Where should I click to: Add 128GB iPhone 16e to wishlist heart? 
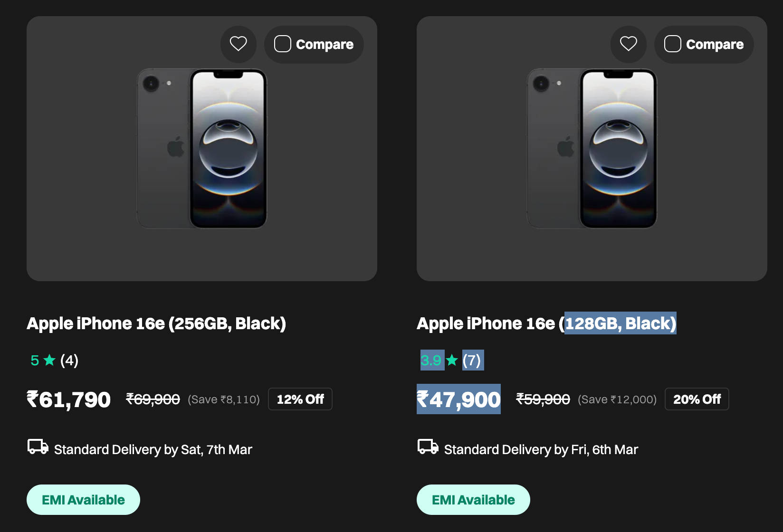pyautogui.click(x=629, y=44)
